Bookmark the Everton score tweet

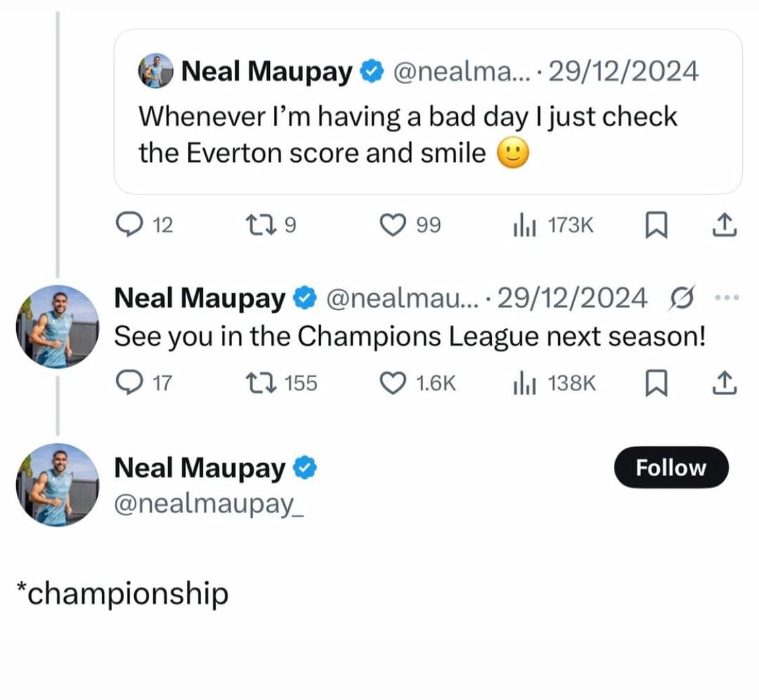pos(656,225)
